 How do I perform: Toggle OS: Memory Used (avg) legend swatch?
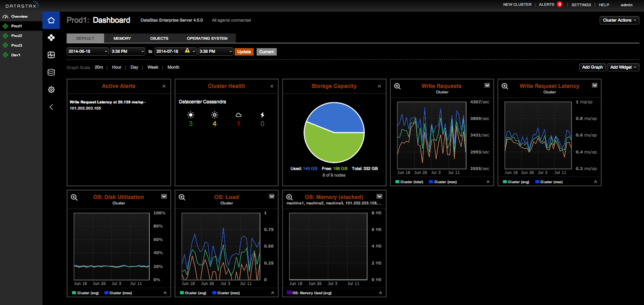tap(289, 293)
